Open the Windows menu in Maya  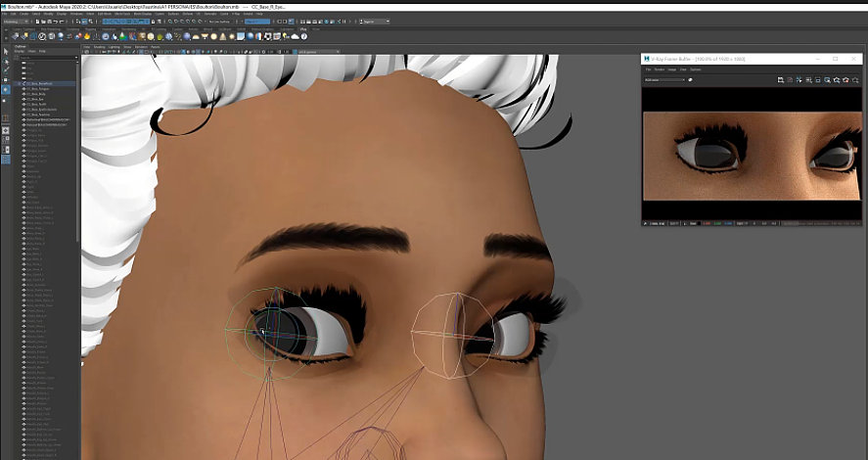(76, 14)
